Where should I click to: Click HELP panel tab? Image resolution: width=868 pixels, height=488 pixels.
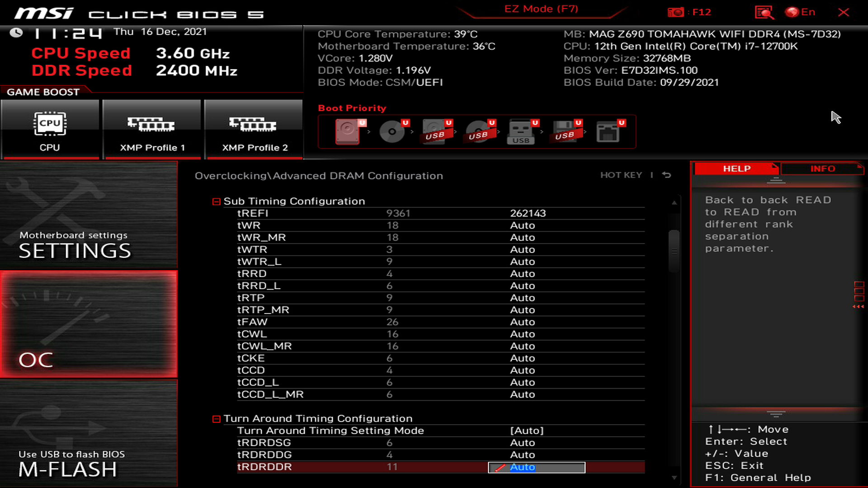[736, 169]
